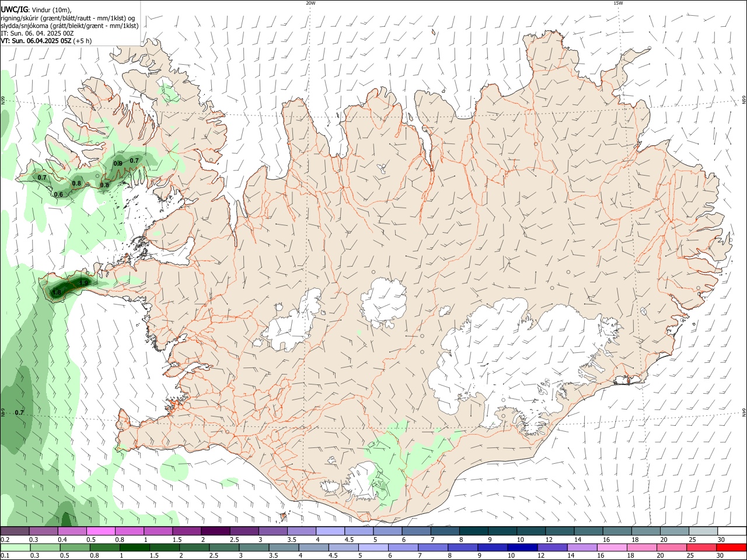Click the 0.6 precipitation value on map

coord(58,194)
